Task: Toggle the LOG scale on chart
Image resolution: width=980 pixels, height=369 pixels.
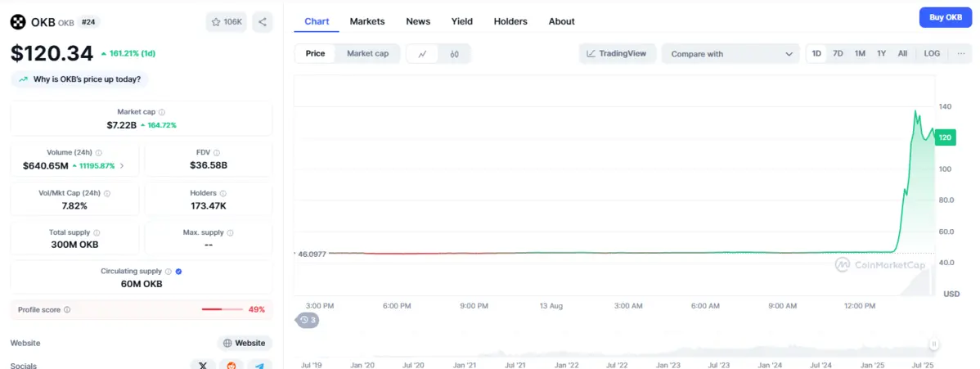Action: click(932, 53)
